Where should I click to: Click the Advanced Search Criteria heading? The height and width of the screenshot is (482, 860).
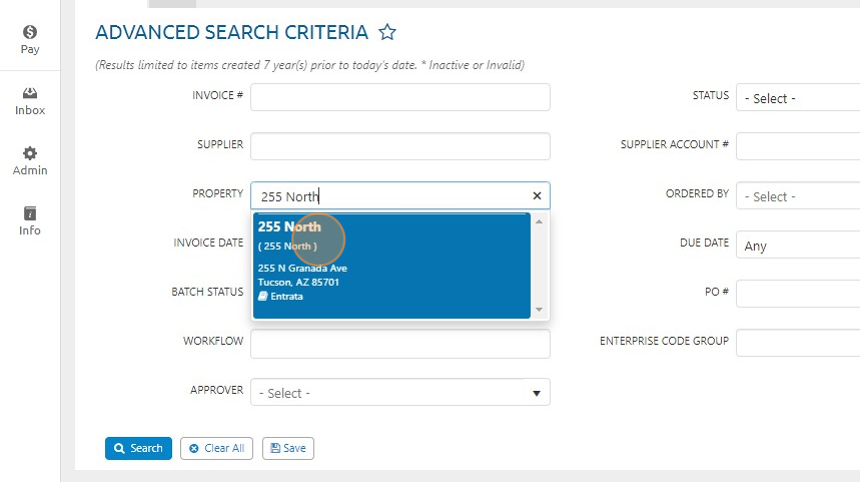point(231,32)
